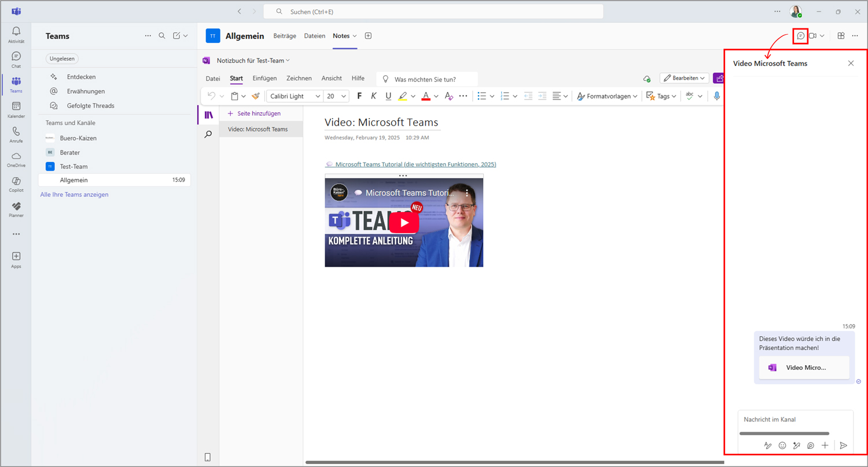Click the format painter brush icon
Viewport: 868px width, 467px height.
pos(256,96)
